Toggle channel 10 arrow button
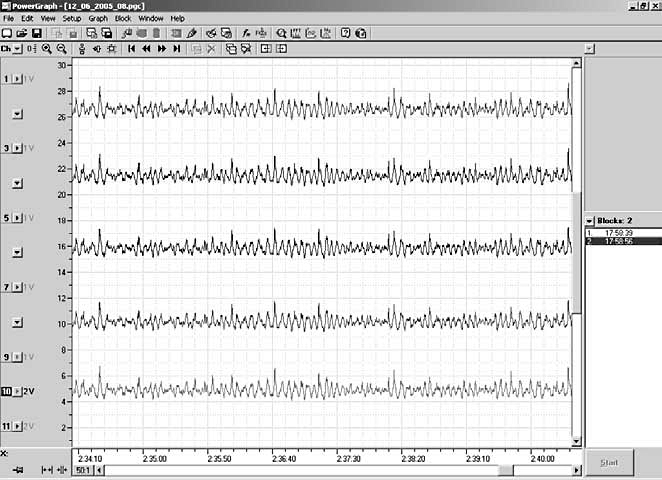662x480 pixels. pyautogui.click(x=17, y=392)
